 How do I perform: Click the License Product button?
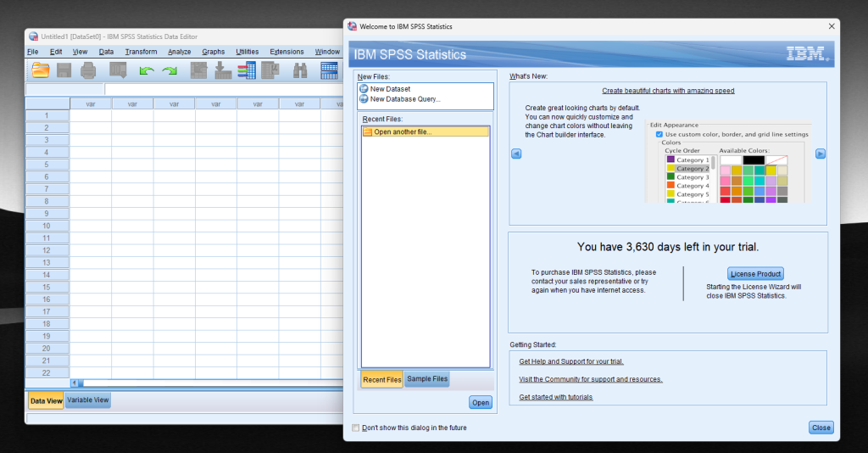pyautogui.click(x=755, y=274)
